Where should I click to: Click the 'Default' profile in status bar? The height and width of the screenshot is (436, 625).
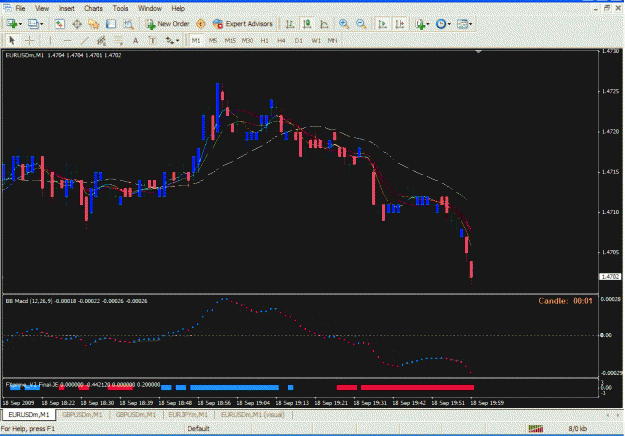point(199,429)
